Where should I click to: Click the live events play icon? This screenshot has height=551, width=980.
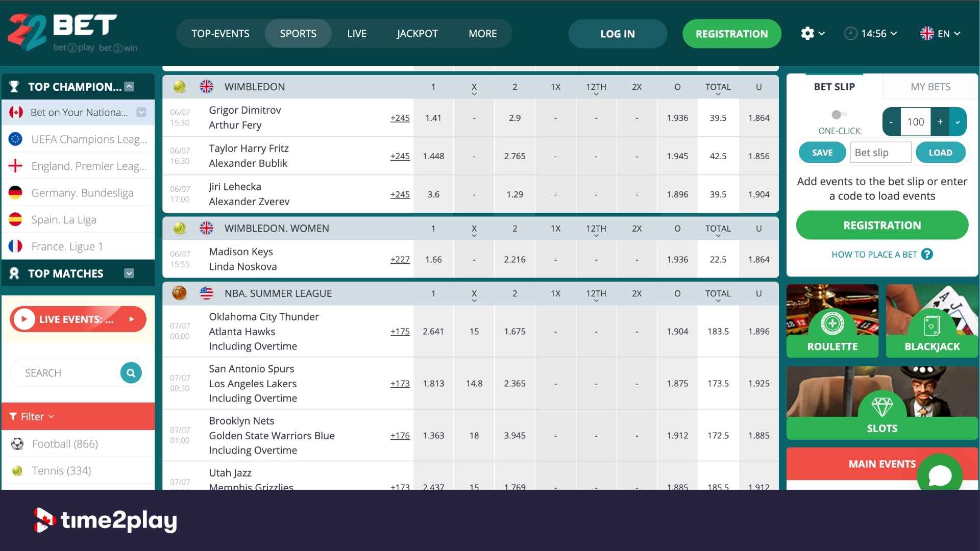pos(24,319)
